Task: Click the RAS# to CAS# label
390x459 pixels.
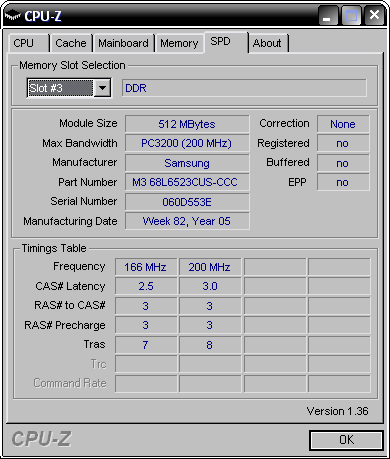Action: 70,305
